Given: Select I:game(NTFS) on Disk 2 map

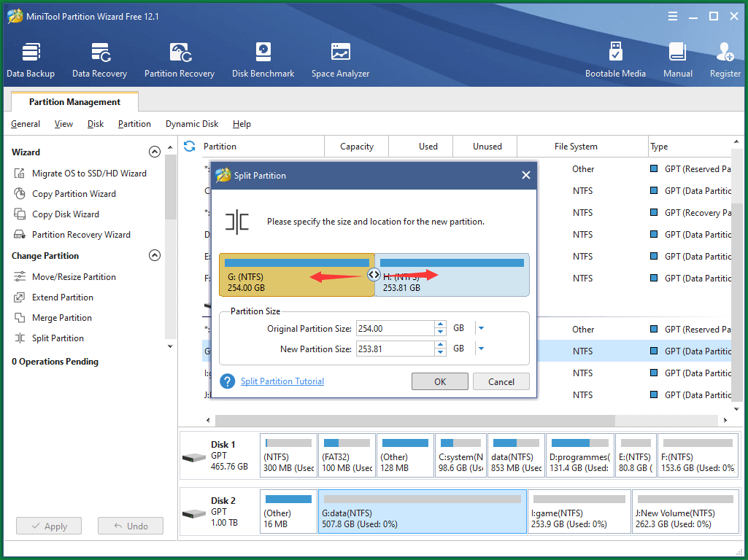Looking at the screenshot, I should pos(579,511).
